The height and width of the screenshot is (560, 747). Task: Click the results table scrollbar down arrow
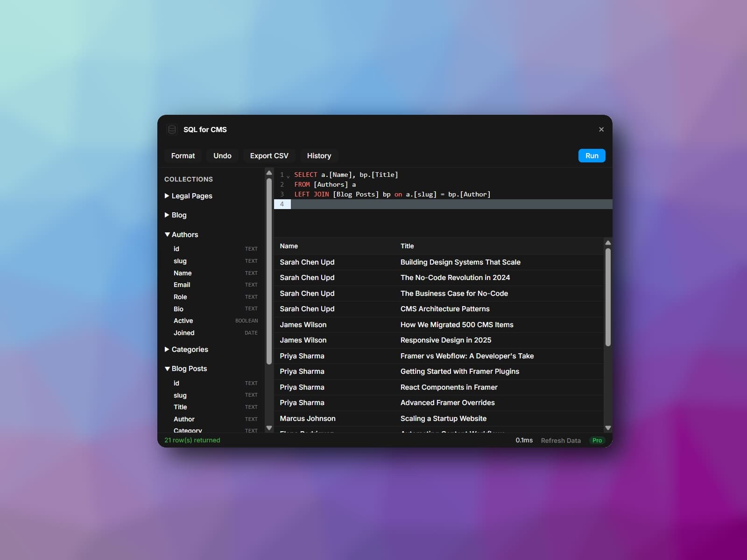coord(608,427)
